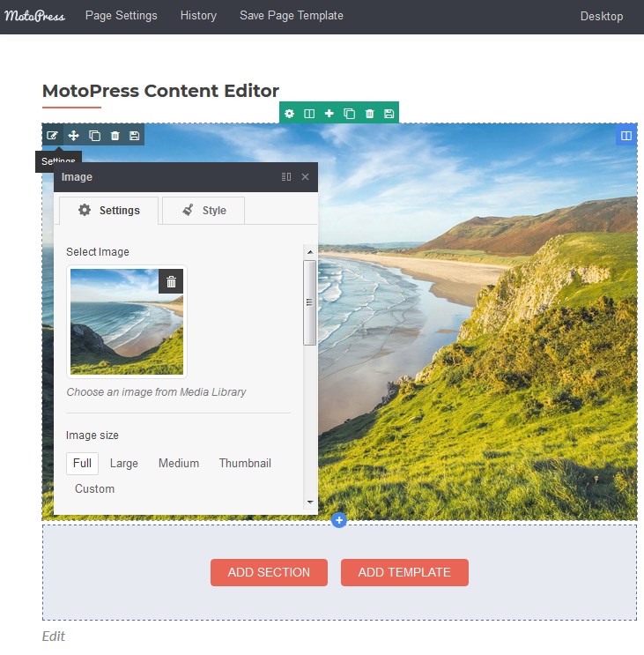Image resolution: width=644 pixels, height=655 pixels.
Task: Click row columns layout icon in green toolbar
Action: point(309,113)
